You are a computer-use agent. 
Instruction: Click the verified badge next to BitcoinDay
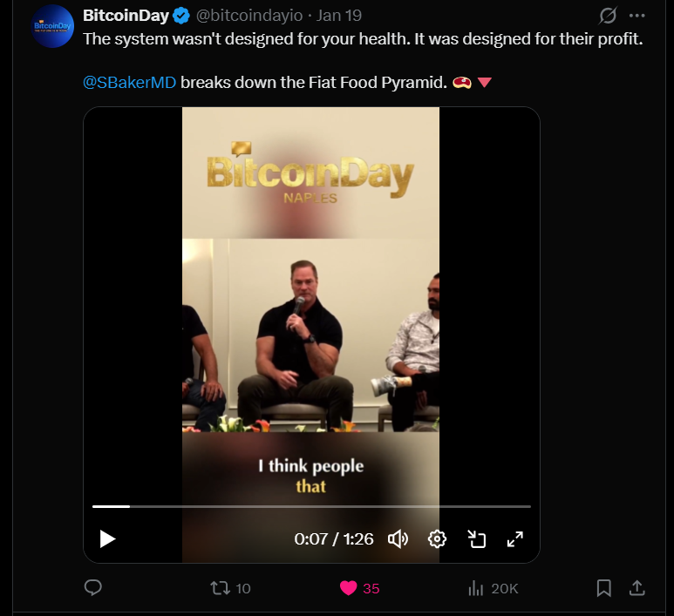(x=181, y=16)
